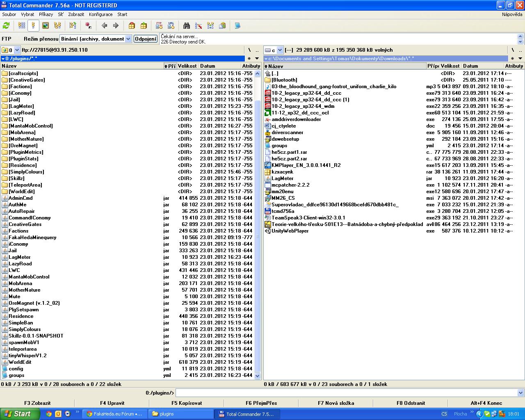Synchronize directories toolbar icon
Viewport: 525px width, 420px height.
(x=210, y=25)
